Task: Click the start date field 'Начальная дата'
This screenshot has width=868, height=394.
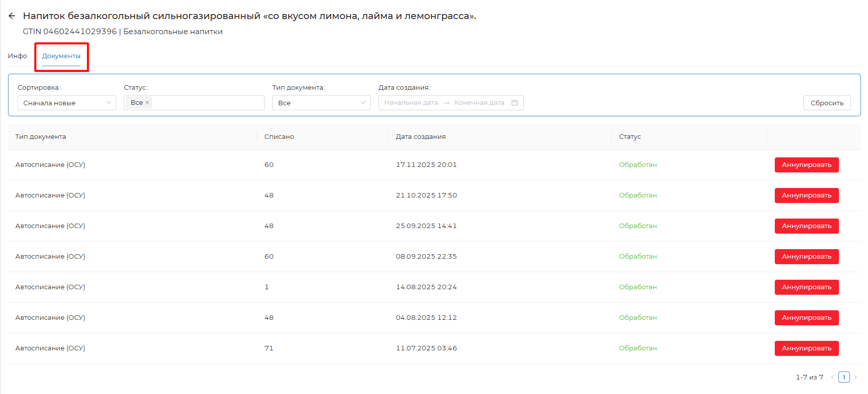Action: [x=411, y=103]
